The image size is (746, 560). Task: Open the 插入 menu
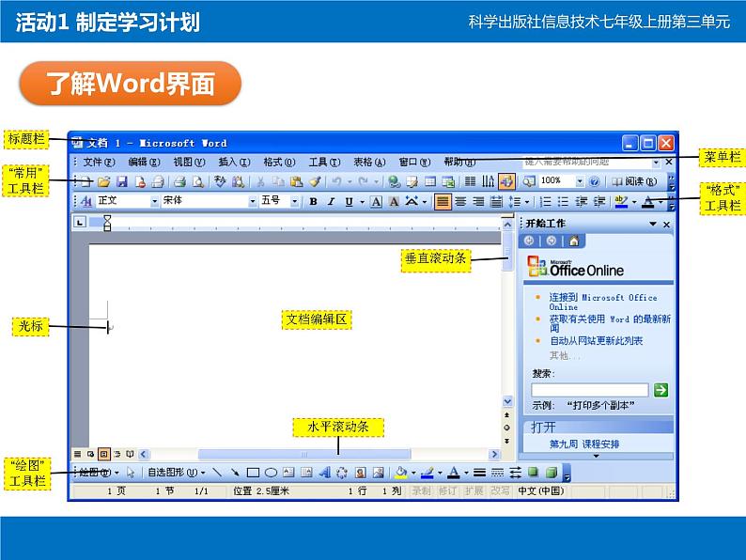[x=234, y=162]
